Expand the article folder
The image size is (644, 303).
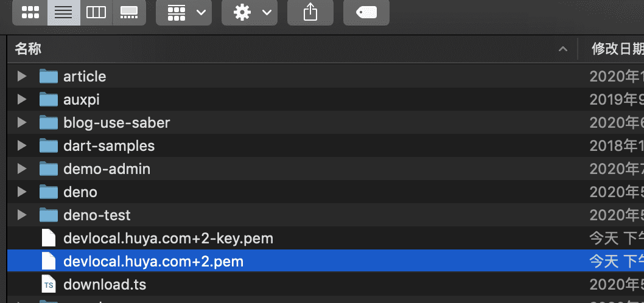pos(22,77)
